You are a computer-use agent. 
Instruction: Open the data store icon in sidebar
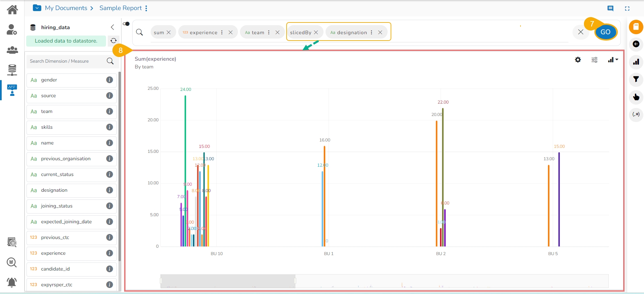click(12, 70)
